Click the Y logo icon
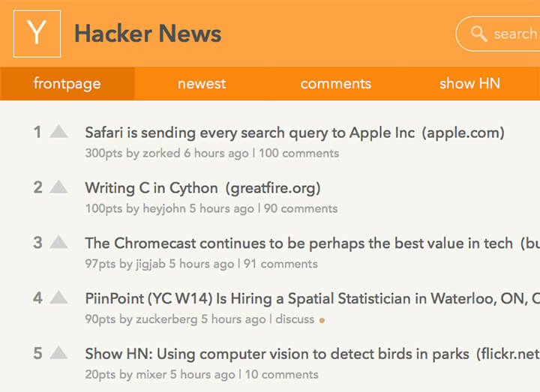The image size is (540, 392). coord(37,34)
